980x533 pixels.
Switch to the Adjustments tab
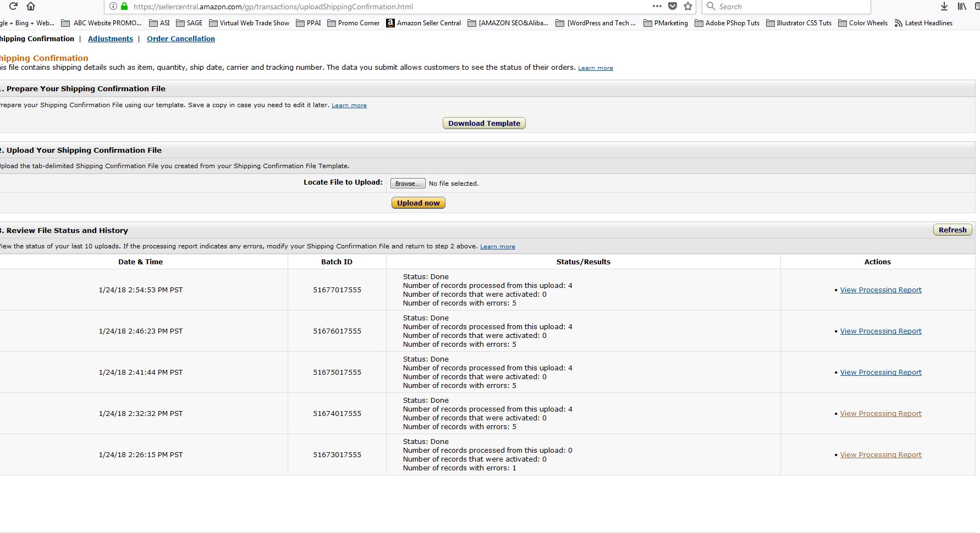click(111, 38)
